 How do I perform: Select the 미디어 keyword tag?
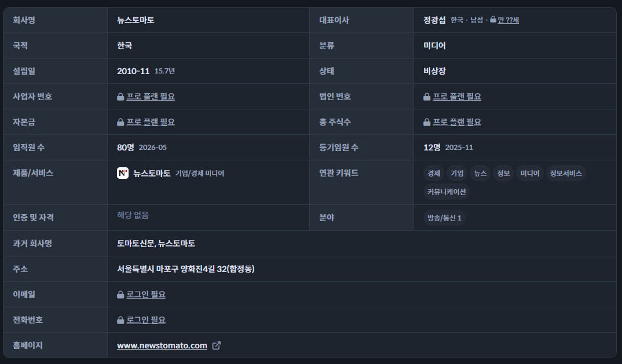(530, 173)
